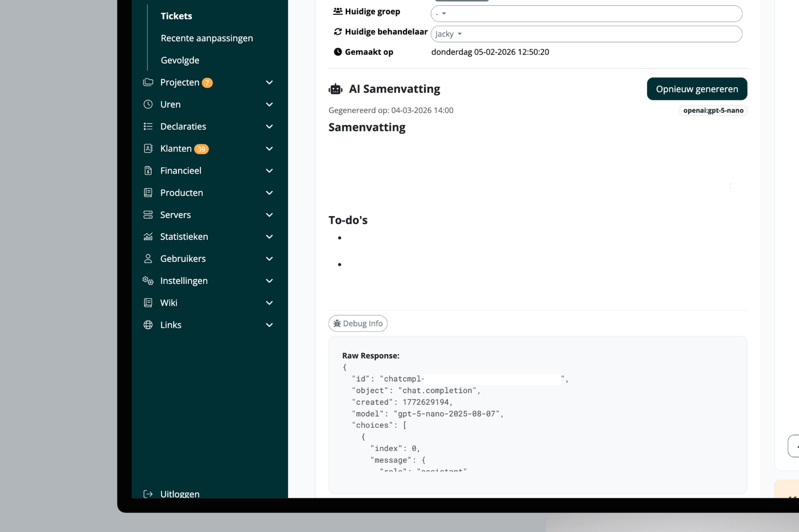Click the Projecten folder icon
799x532 pixels.
(x=148, y=82)
